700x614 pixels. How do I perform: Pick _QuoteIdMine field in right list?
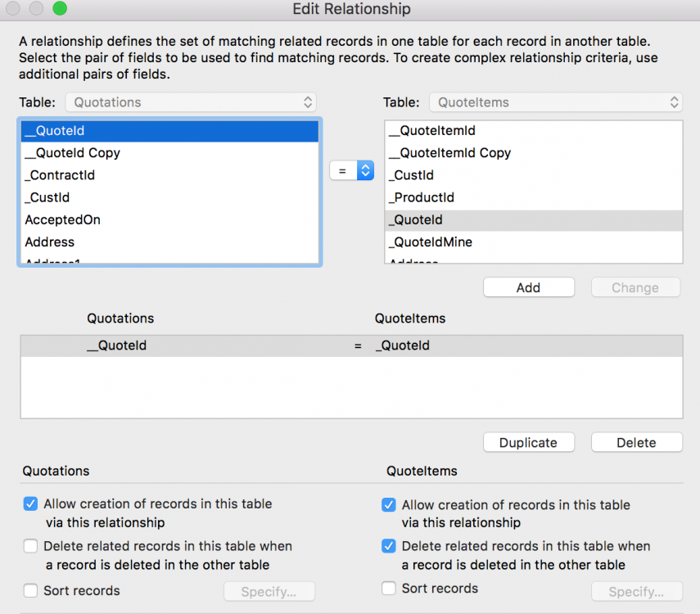[532, 242]
